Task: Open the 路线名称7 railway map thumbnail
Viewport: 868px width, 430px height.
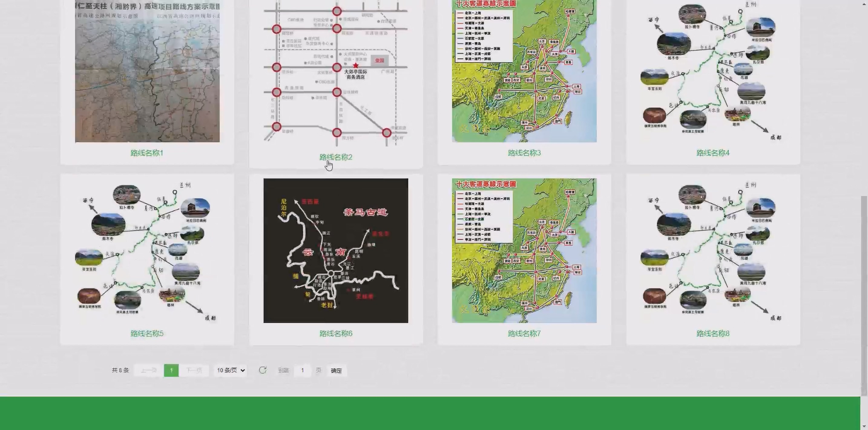Action: (x=524, y=250)
